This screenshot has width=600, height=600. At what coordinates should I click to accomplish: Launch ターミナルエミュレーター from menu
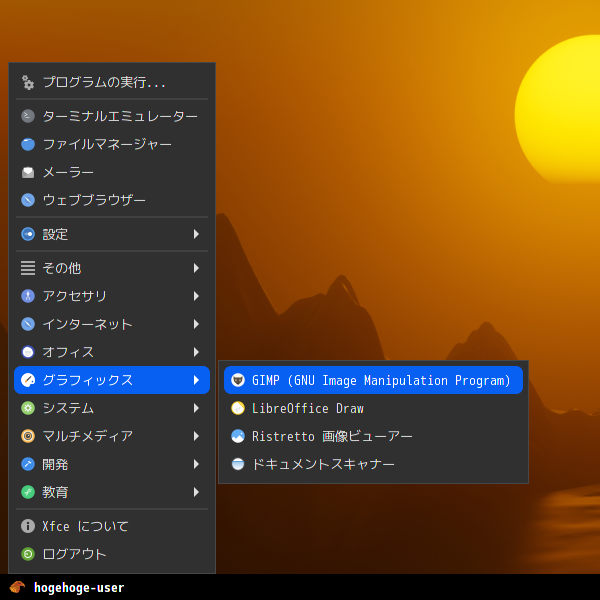pyautogui.click(x=112, y=116)
